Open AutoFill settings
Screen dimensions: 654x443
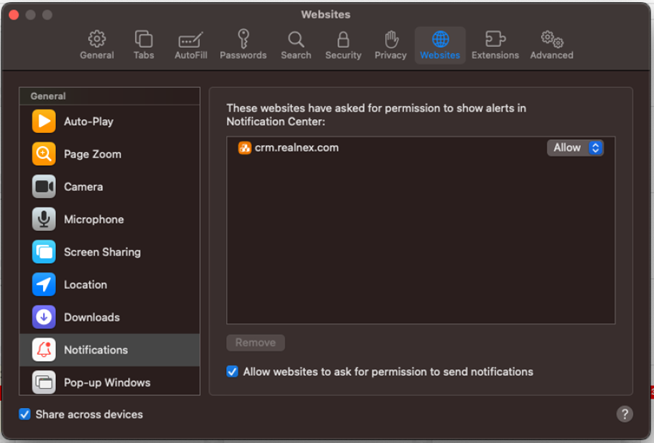click(190, 45)
